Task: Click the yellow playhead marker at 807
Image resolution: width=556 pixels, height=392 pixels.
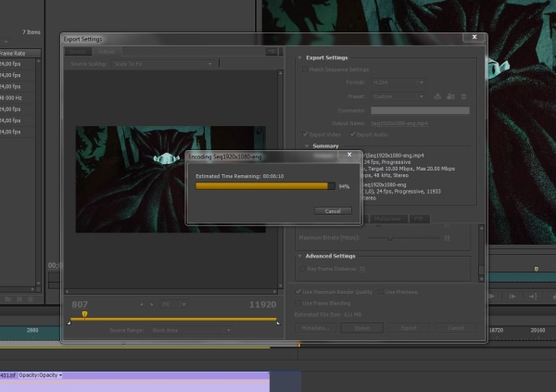Action: click(x=84, y=314)
